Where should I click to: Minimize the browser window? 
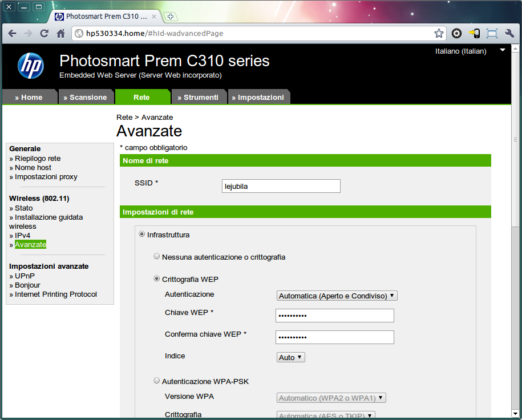tap(24, 7)
